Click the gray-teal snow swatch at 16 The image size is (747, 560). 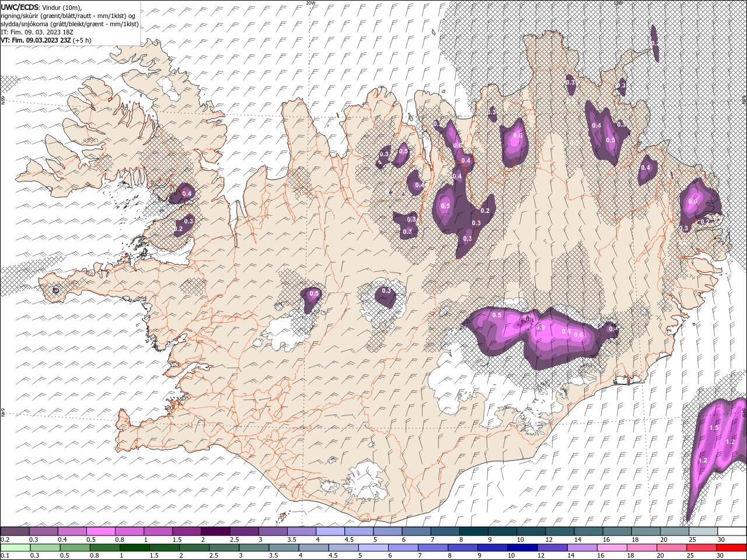tap(617, 531)
